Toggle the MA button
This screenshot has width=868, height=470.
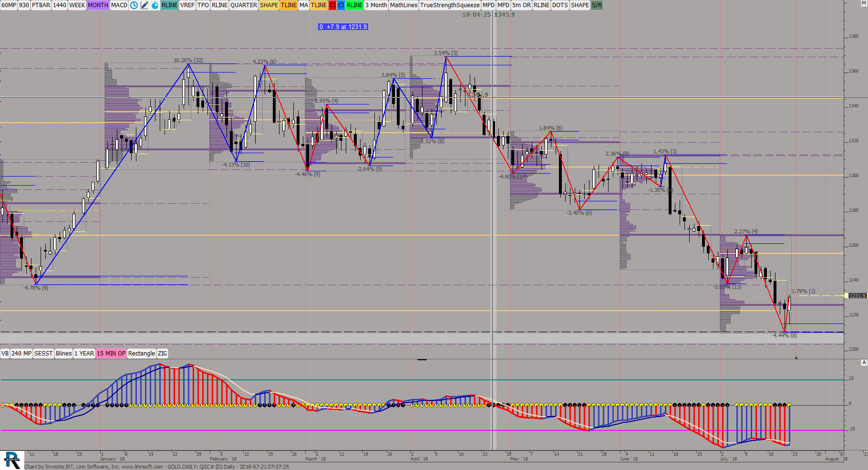coord(304,5)
